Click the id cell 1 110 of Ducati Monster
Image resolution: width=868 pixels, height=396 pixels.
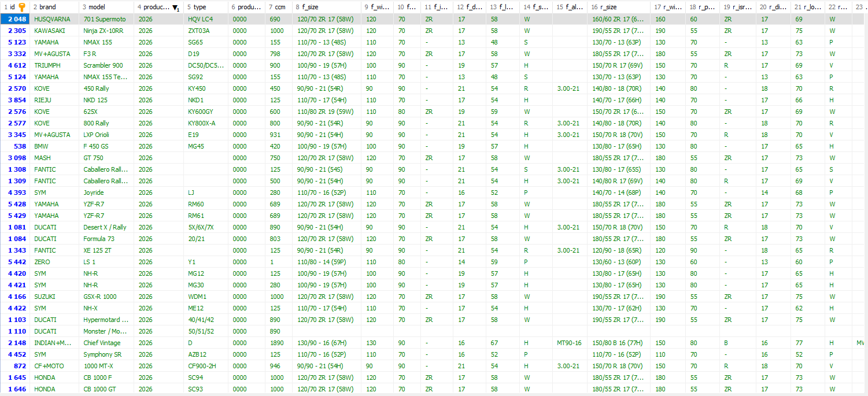coord(15,331)
